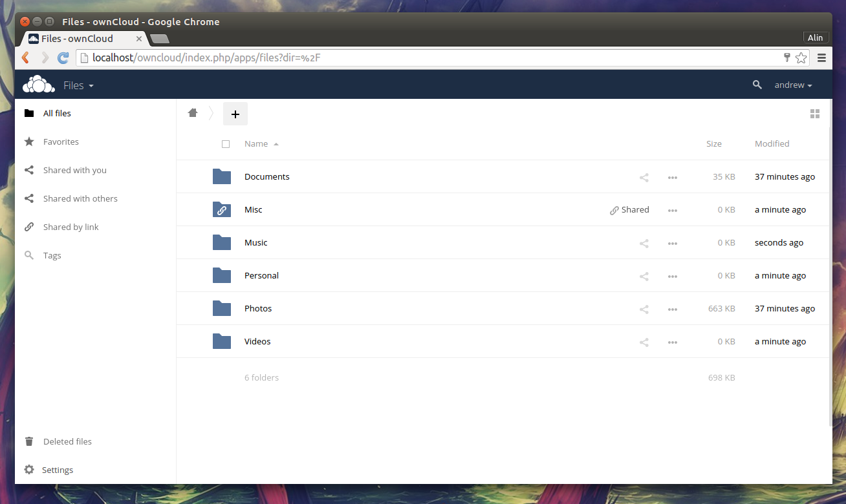Open the Tags section

pyautogui.click(x=51, y=255)
